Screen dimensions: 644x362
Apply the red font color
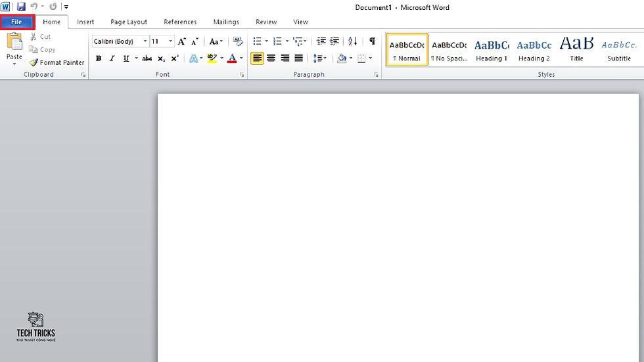[232, 58]
